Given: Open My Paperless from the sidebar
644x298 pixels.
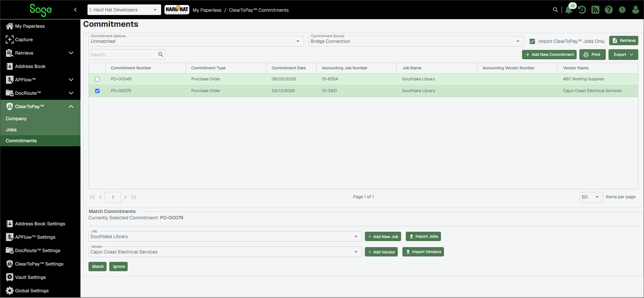Looking at the screenshot, I should [40, 26].
